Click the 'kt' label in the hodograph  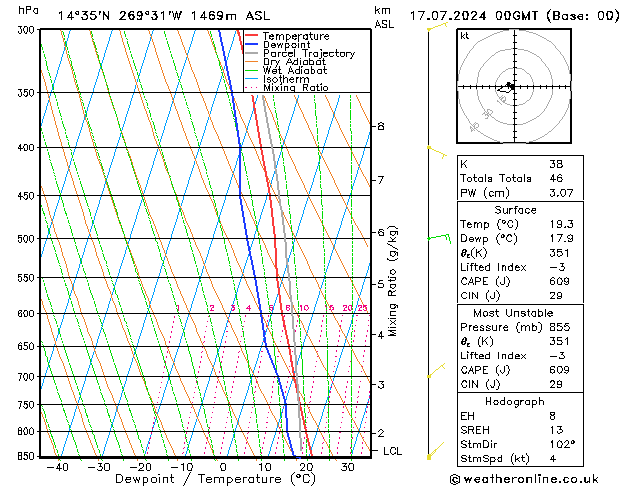[x=465, y=36]
